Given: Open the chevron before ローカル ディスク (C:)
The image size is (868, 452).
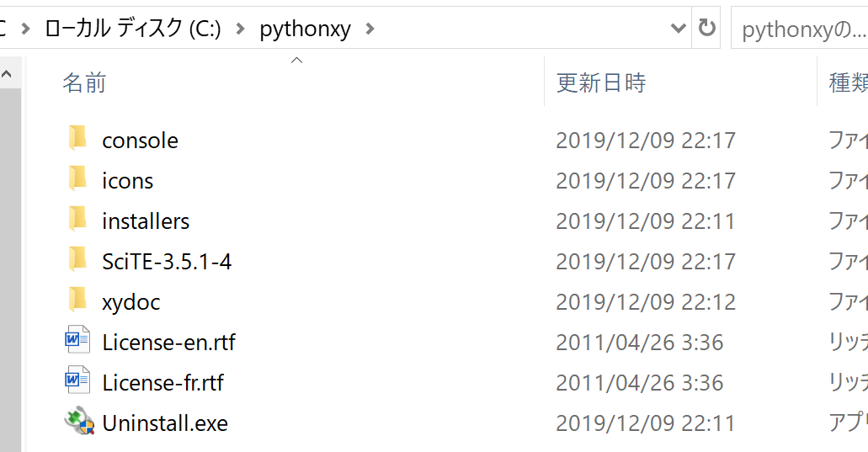Looking at the screenshot, I should [25, 29].
